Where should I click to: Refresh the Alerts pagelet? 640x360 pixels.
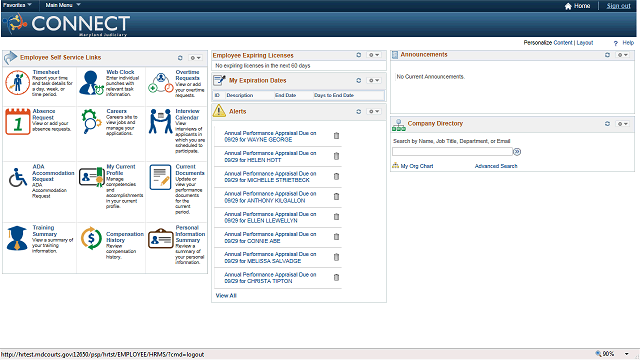358,111
